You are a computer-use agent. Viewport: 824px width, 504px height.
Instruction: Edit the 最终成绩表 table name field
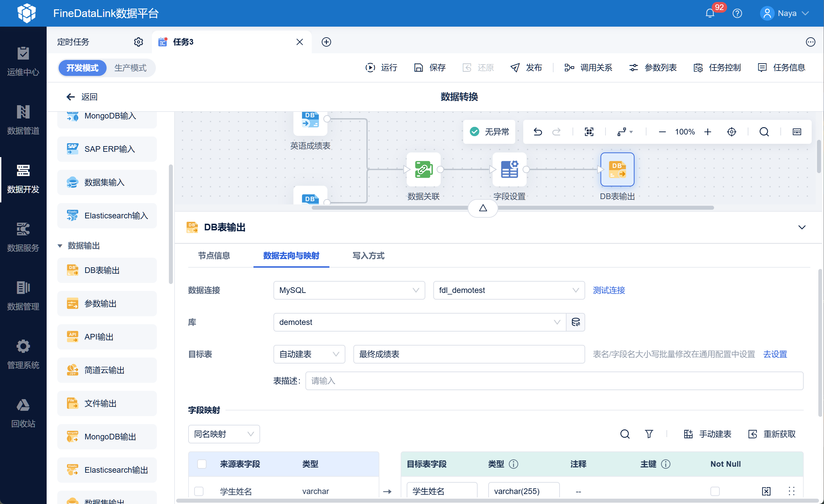click(x=469, y=354)
